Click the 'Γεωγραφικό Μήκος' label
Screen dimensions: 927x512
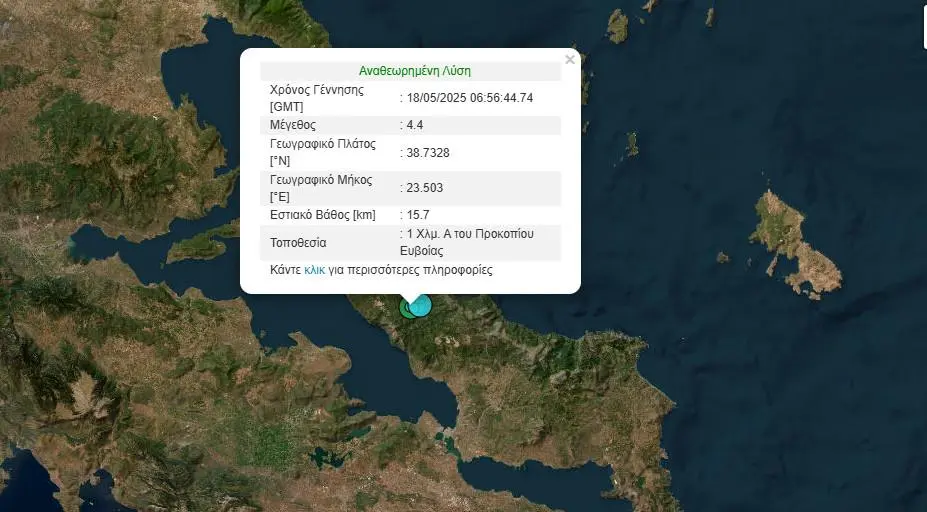[321, 180]
